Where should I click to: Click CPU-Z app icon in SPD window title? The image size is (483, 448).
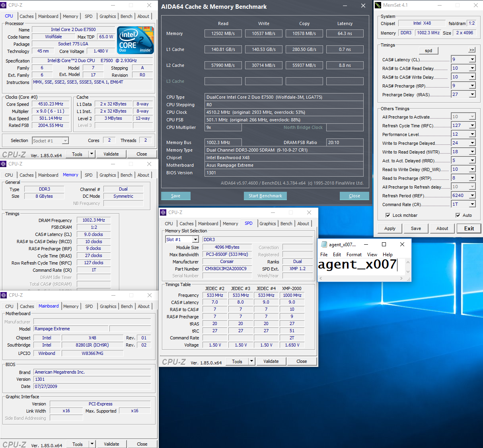point(163,212)
